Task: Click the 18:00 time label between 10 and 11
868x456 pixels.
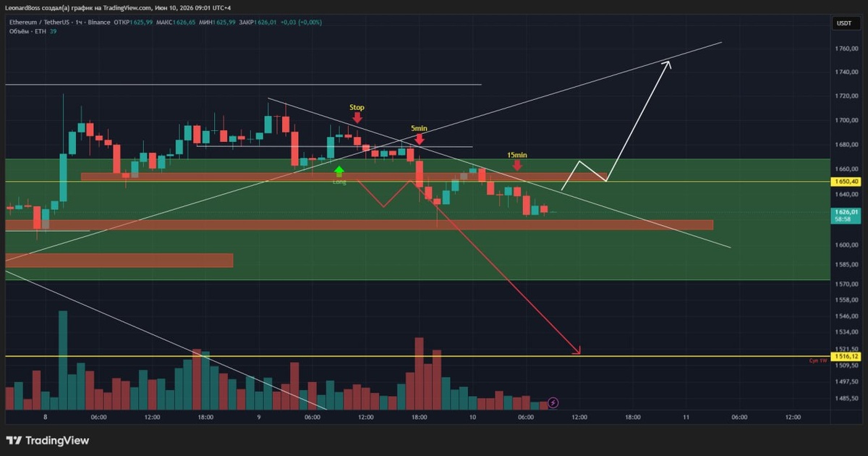Action: (x=632, y=418)
